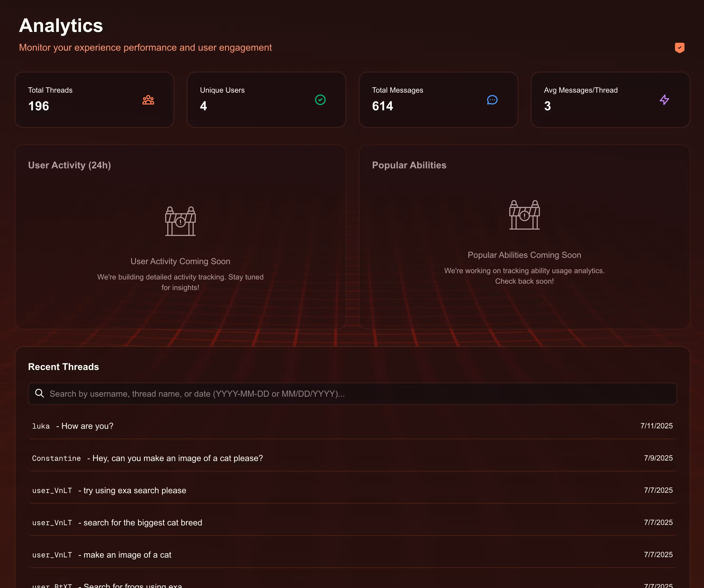Click the Recent Threads heading
704x588 pixels.
[63, 367]
